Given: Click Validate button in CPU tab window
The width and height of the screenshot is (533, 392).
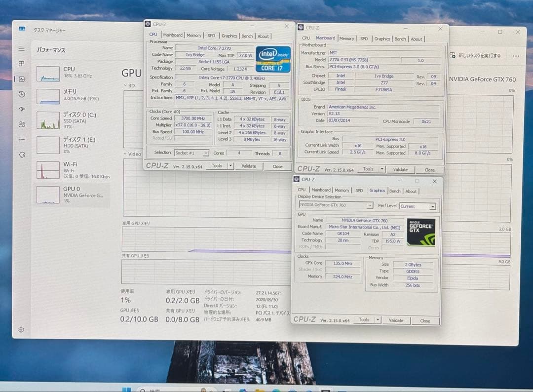Looking at the screenshot, I should click(x=249, y=166).
